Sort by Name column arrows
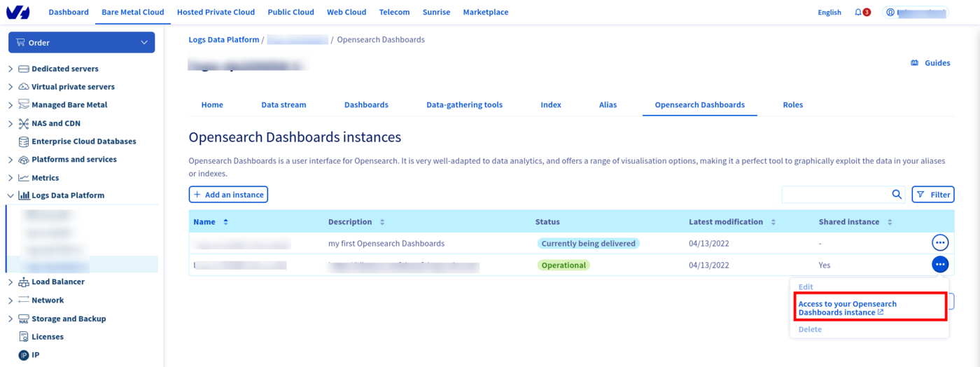This screenshot has height=367, width=980. (225, 222)
